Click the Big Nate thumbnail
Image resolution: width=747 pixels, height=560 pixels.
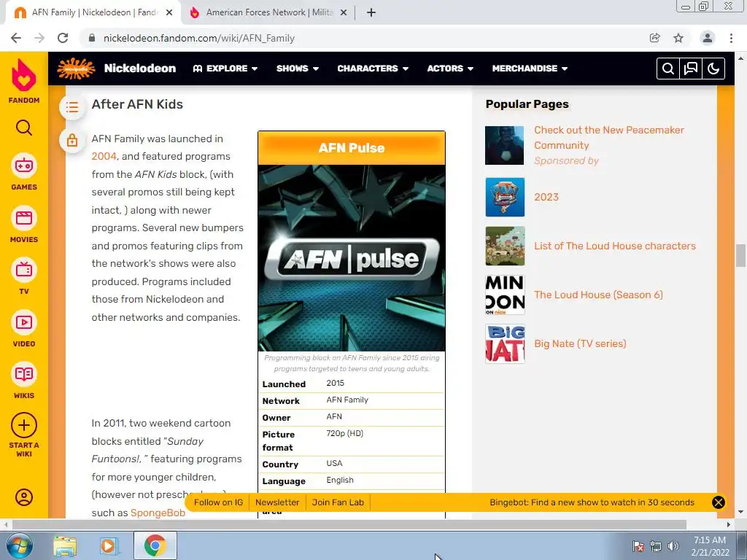(x=505, y=344)
